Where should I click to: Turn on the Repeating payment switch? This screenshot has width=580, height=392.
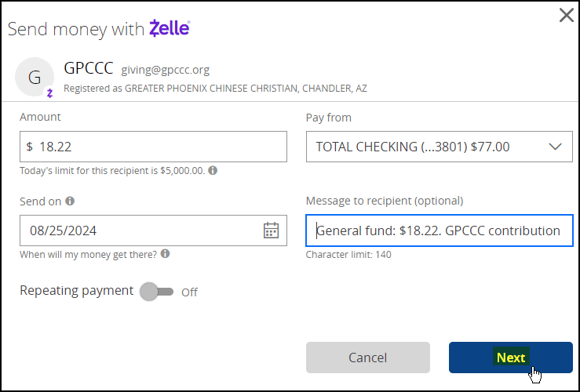click(x=156, y=292)
